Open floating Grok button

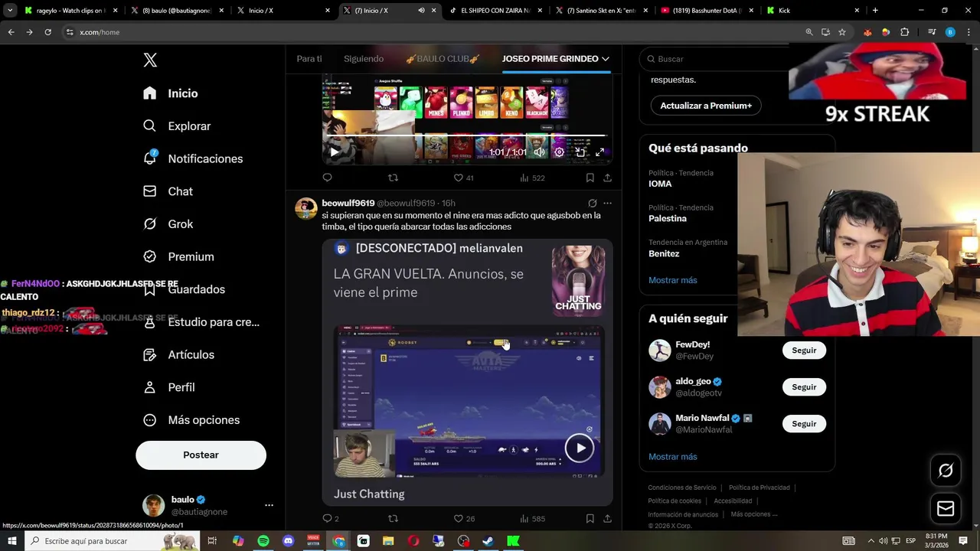tap(946, 471)
